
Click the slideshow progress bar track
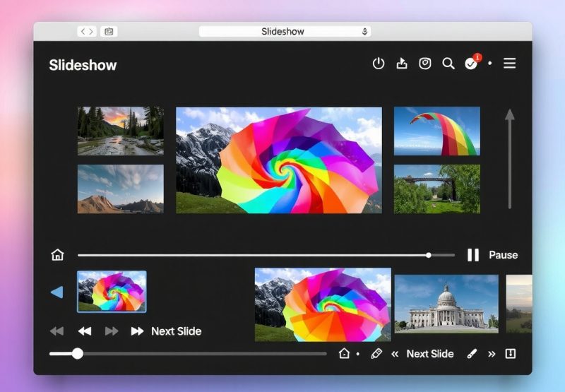(266, 255)
